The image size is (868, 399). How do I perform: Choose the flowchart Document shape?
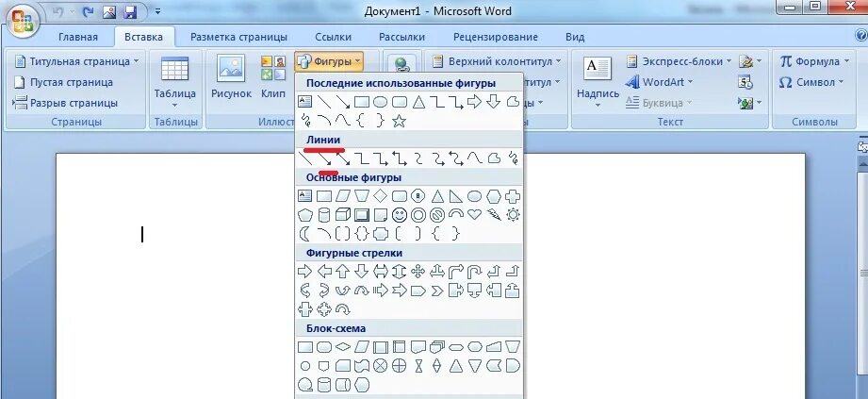pos(418,347)
